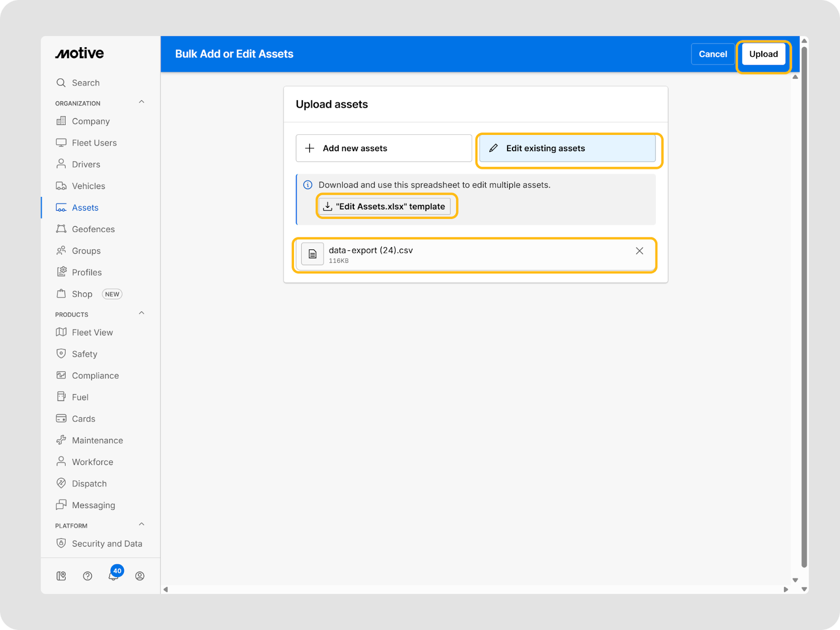Viewport: 840px width, 630px height.
Task: Click the map book icon in bottom bar
Action: (61, 576)
